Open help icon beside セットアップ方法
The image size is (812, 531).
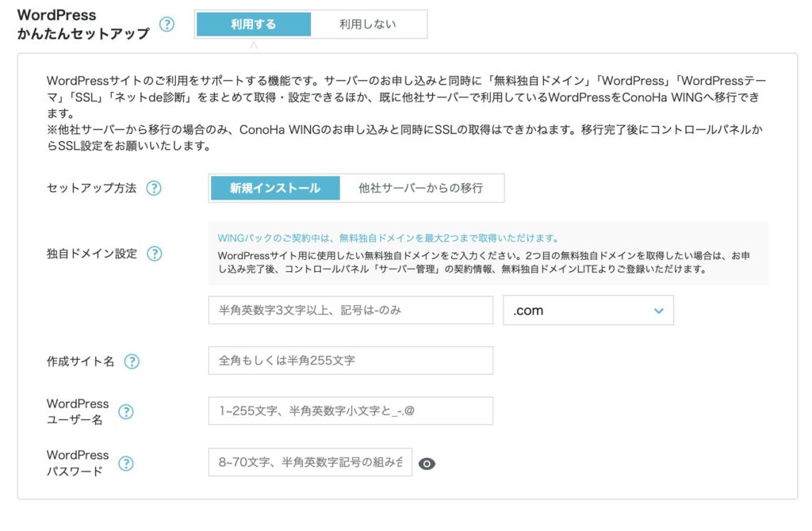(x=154, y=188)
